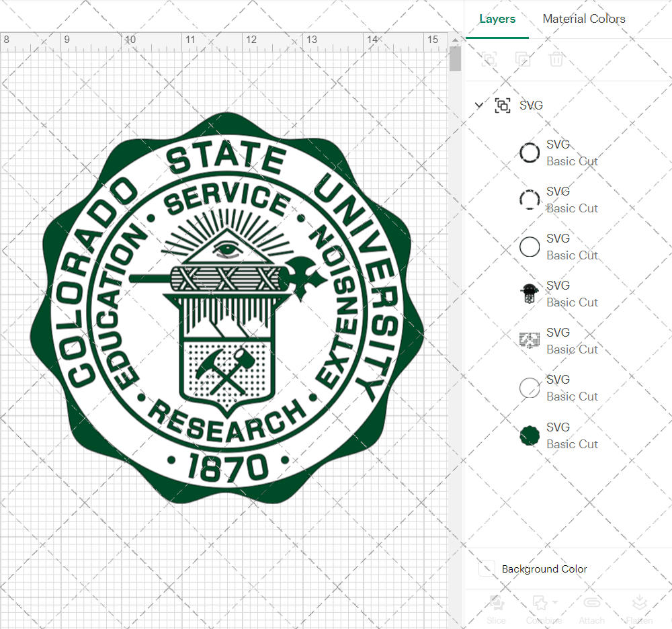Click the Background Color swatch

pos(487,569)
